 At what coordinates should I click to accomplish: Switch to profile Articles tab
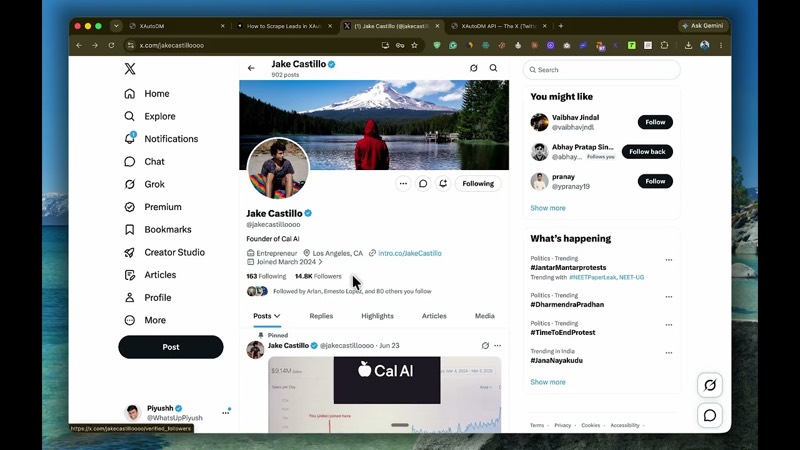tap(434, 316)
